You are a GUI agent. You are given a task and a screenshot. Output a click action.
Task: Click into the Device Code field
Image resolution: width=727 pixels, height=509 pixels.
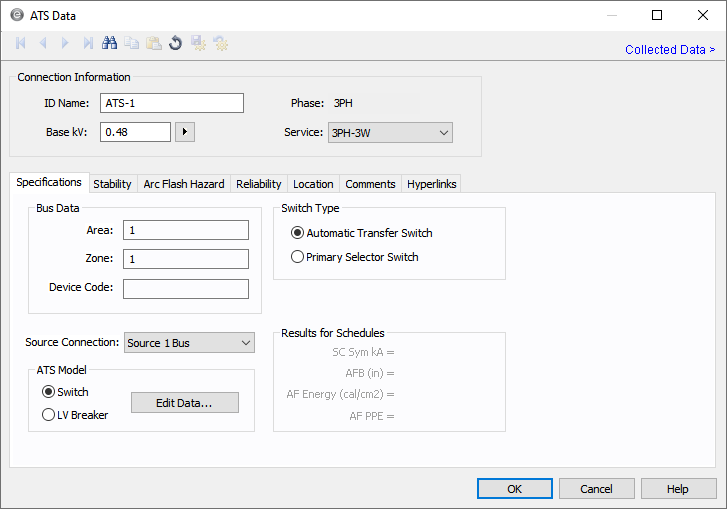(x=185, y=289)
